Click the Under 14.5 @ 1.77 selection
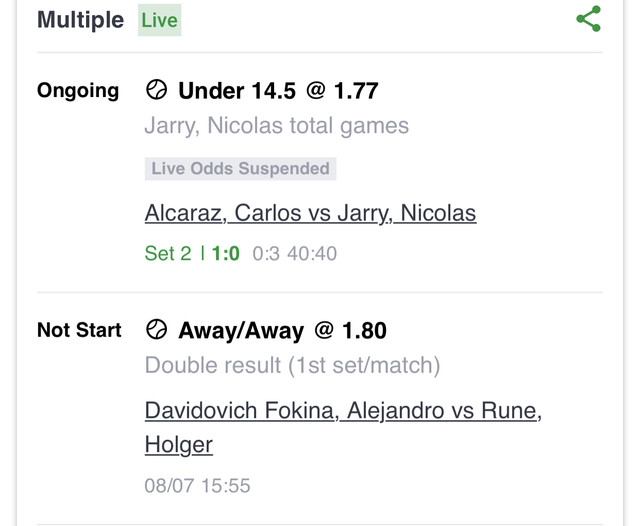This screenshot has width=640, height=526. point(278,91)
